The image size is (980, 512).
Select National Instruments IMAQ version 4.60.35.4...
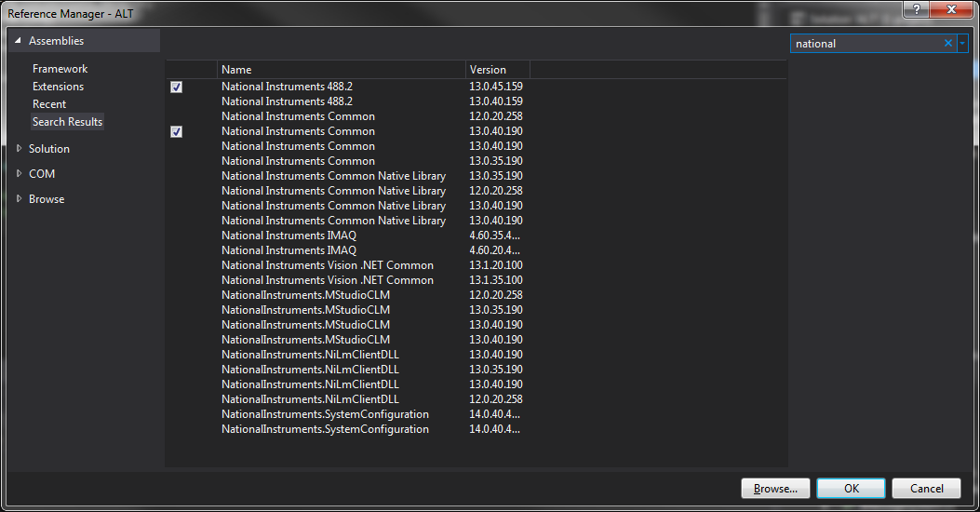[476, 236]
